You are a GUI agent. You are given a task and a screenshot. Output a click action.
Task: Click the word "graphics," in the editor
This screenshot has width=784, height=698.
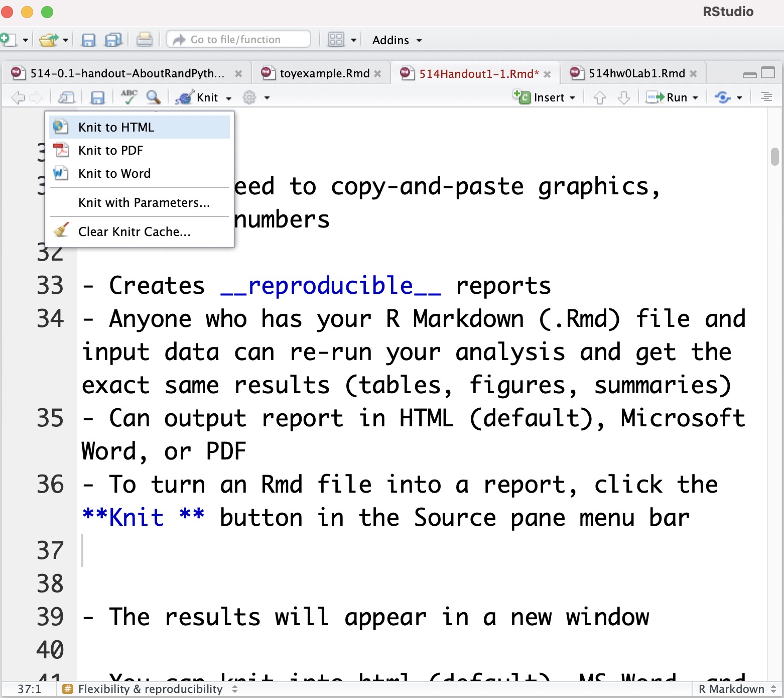click(599, 187)
